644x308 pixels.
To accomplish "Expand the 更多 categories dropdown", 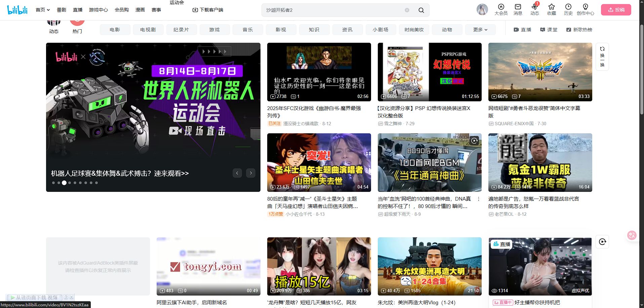I will click(480, 30).
